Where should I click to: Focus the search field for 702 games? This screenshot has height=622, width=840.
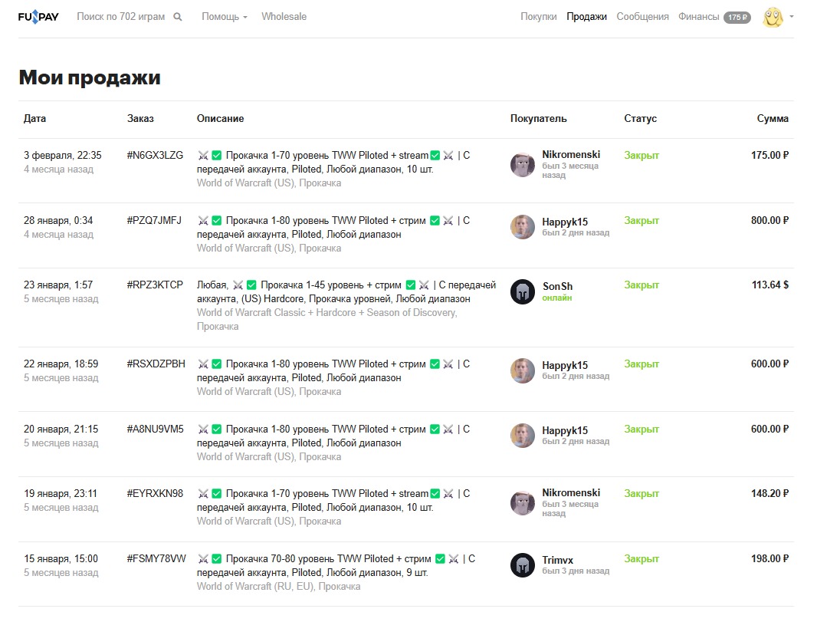tap(120, 17)
